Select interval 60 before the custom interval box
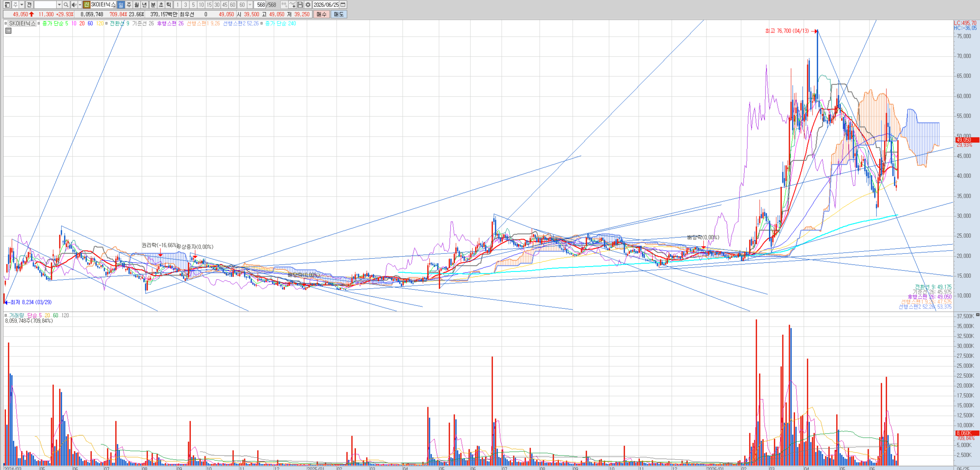Viewport: 980px width, 470px height. (232, 5)
